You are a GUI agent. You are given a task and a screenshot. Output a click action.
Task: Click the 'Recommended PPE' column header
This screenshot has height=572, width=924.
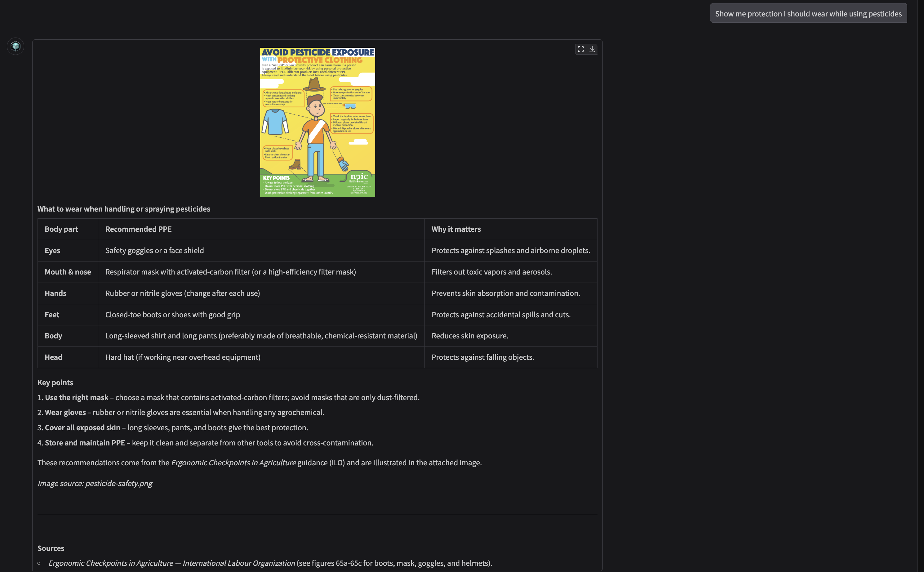coord(138,229)
